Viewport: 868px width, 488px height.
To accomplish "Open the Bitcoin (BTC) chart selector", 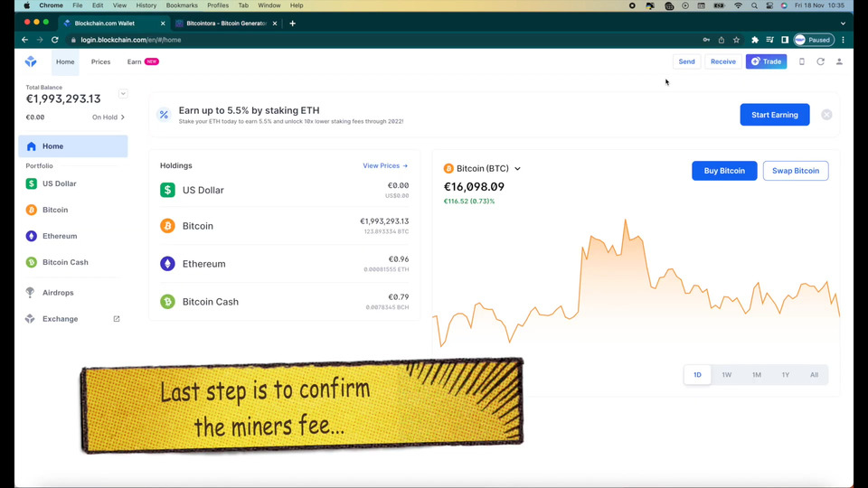I will 482,168.
